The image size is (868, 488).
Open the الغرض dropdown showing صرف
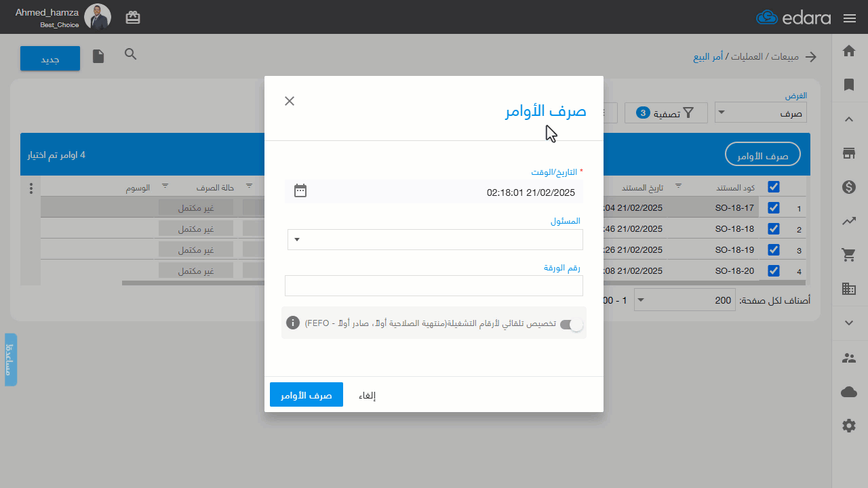(x=761, y=113)
